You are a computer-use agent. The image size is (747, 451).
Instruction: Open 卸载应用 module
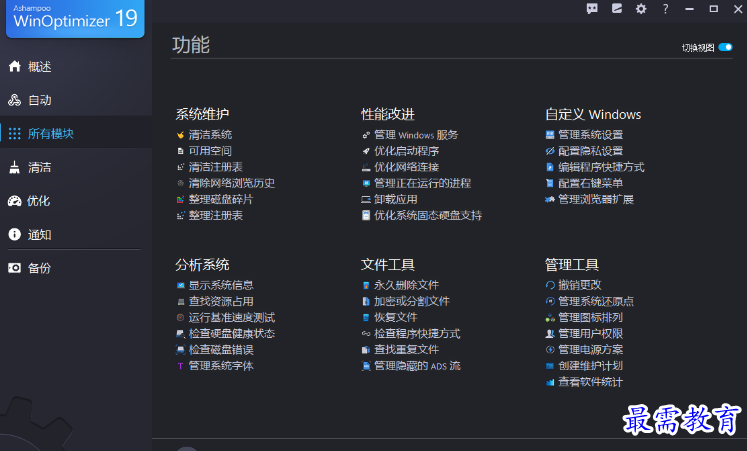tap(395, 200)
